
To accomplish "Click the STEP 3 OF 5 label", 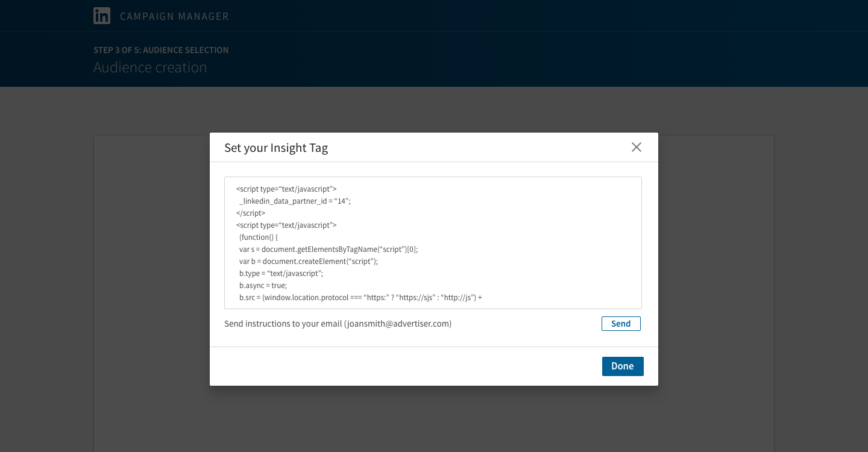I will coord(161,50).
